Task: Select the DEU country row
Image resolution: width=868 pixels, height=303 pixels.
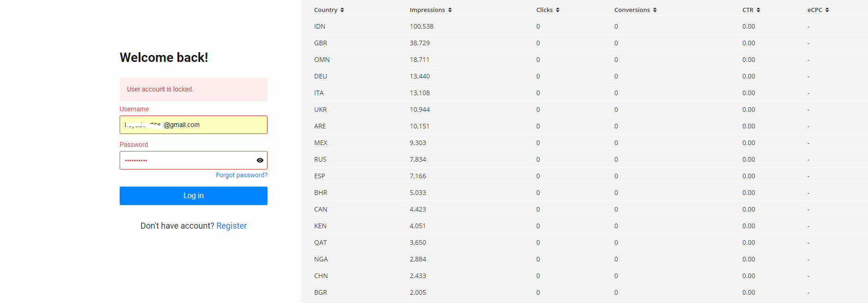Action: tap(321, 76)
